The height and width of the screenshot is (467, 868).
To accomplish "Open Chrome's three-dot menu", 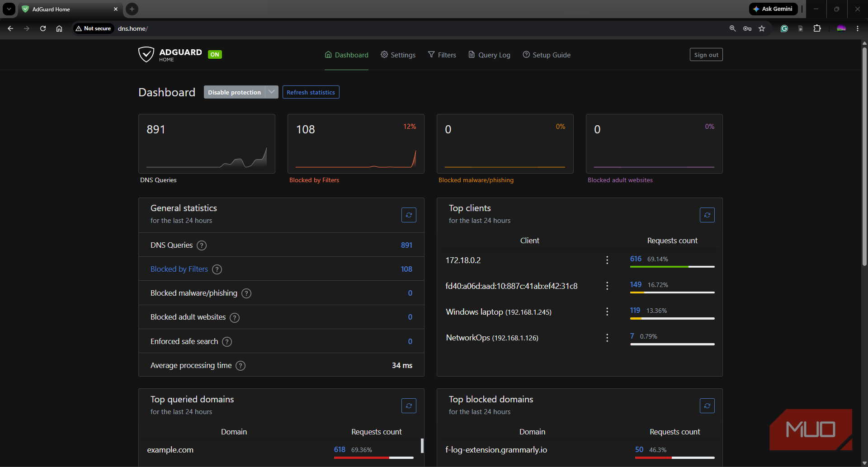I will (858, 28).
